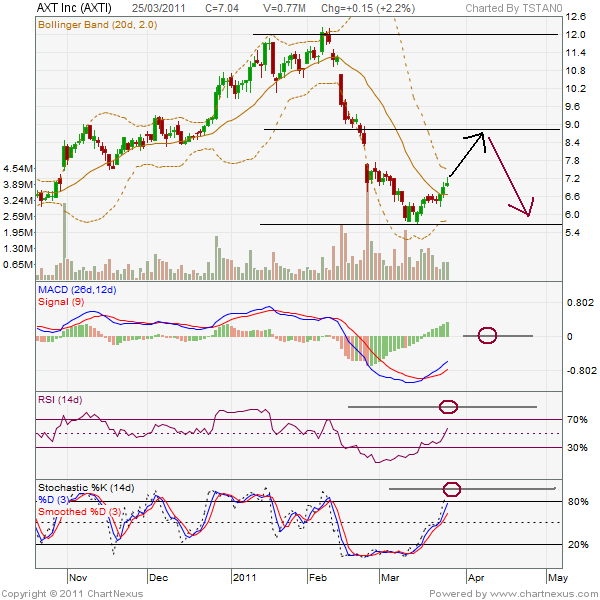Click the Stochastic 80% level label

(x=578, y=502)
